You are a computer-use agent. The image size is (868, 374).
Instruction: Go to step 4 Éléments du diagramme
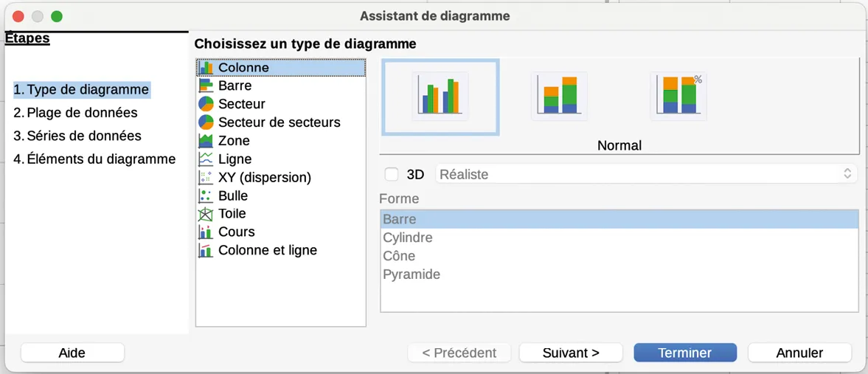pos(94,159)
